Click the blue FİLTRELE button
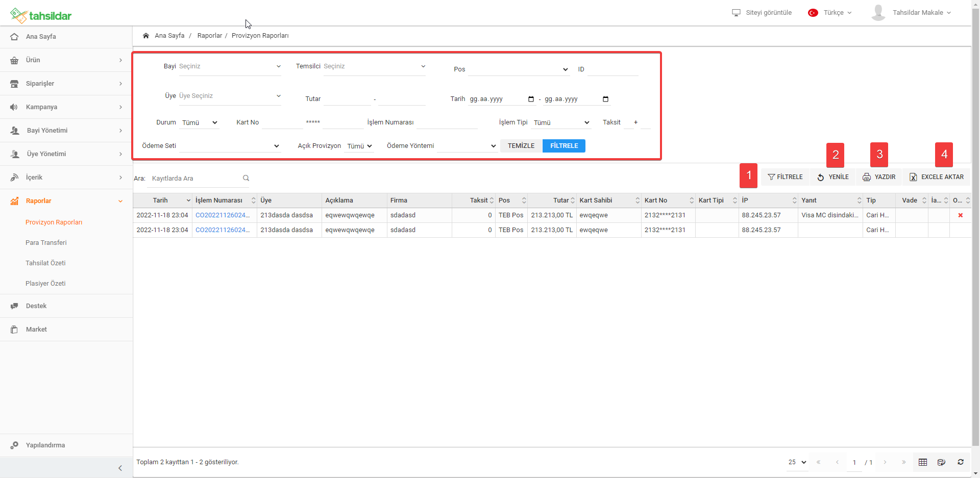This screenshot has height=478, width=980. point(564,146)
